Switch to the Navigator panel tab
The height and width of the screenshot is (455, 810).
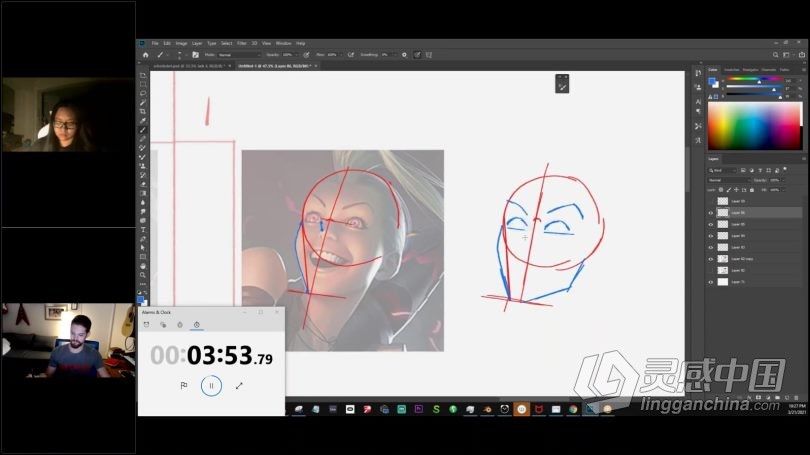tap(750, 70)
